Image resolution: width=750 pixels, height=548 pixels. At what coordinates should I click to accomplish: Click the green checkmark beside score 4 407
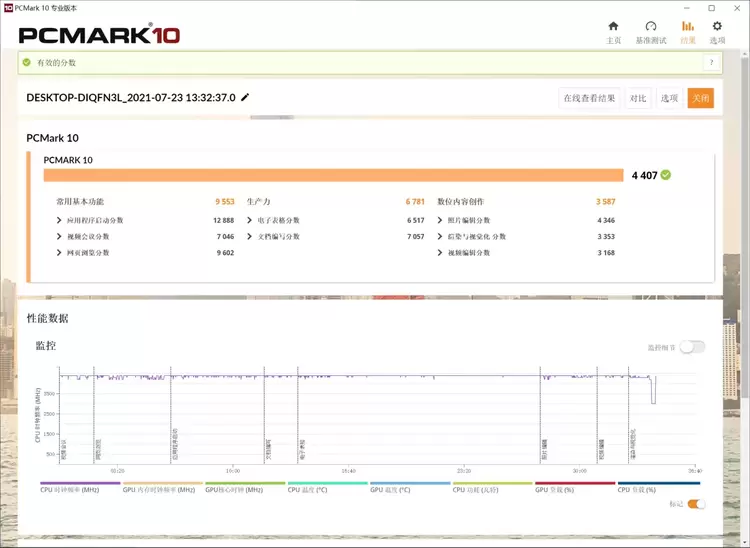click(666, 175)
